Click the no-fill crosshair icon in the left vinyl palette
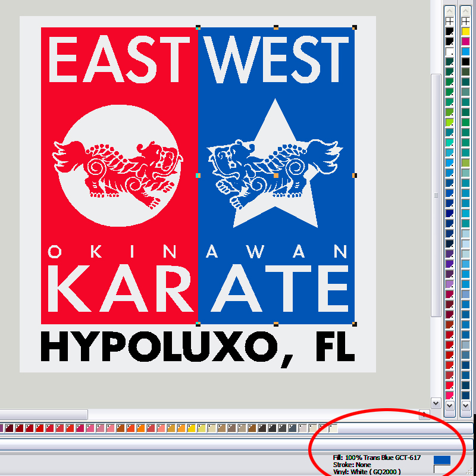Screen dimensions: 476x476 [449, 21]
